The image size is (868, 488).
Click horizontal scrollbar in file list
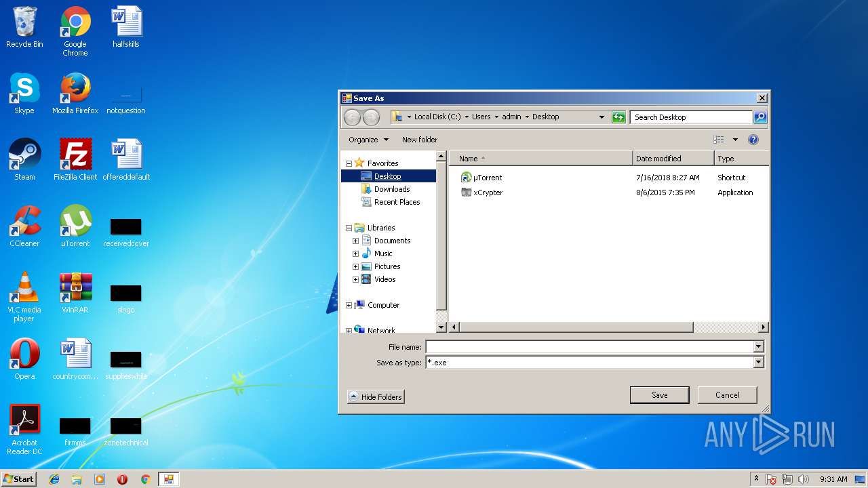point(577,327)
